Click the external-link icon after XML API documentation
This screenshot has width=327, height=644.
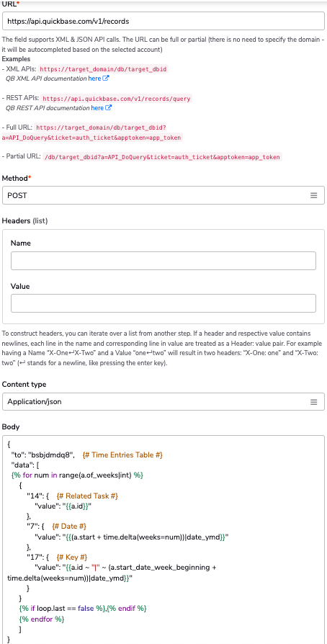point(106,78)
